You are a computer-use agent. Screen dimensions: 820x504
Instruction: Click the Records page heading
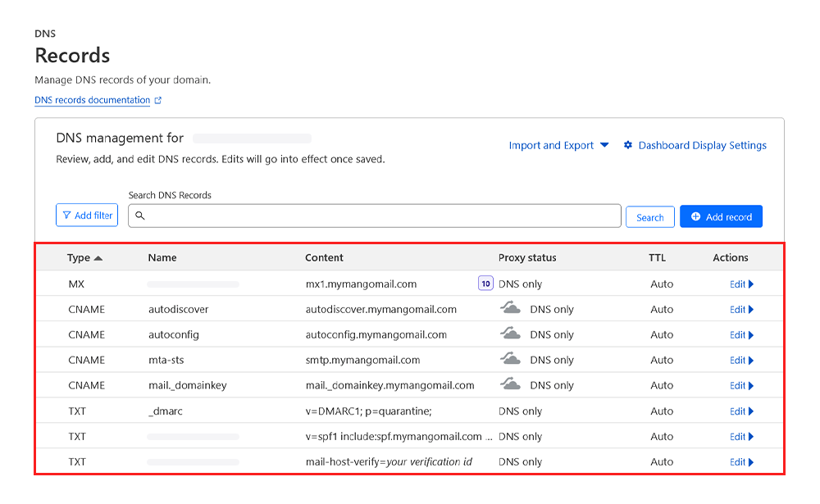pyautogui.click(x=72, y=56)
